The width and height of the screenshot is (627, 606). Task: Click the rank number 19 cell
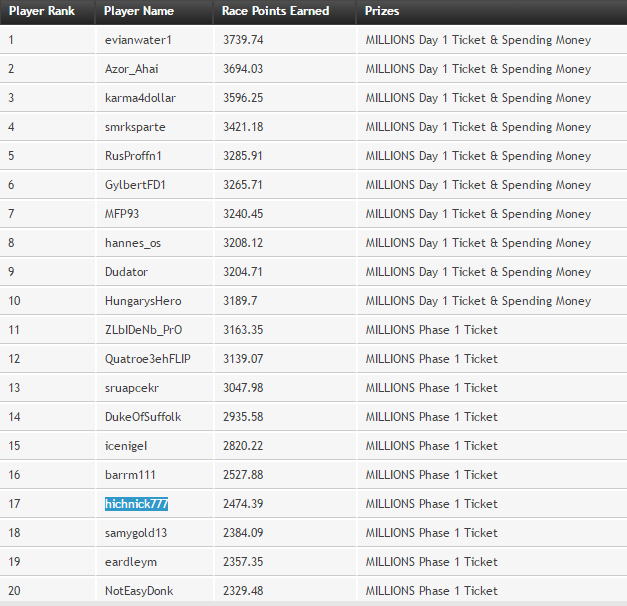(14, 562)
